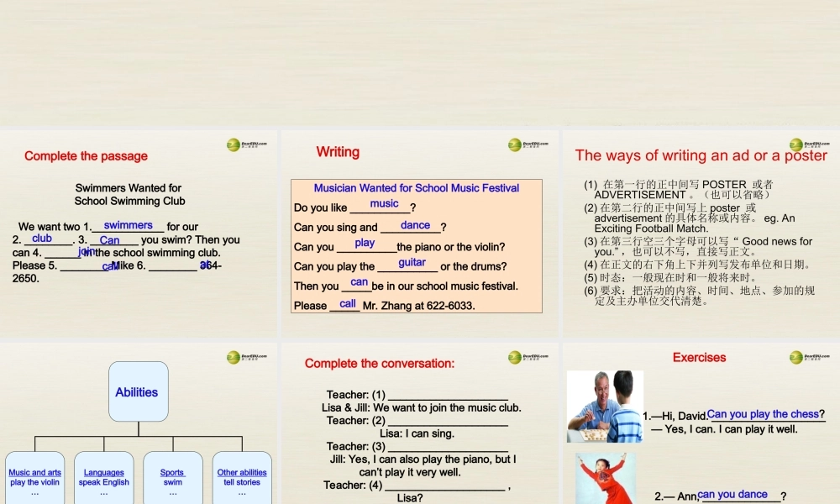Screen dimensions: 840x504
Task: Click the 'Can you play the chess' answer
Action: coord(763,414)
